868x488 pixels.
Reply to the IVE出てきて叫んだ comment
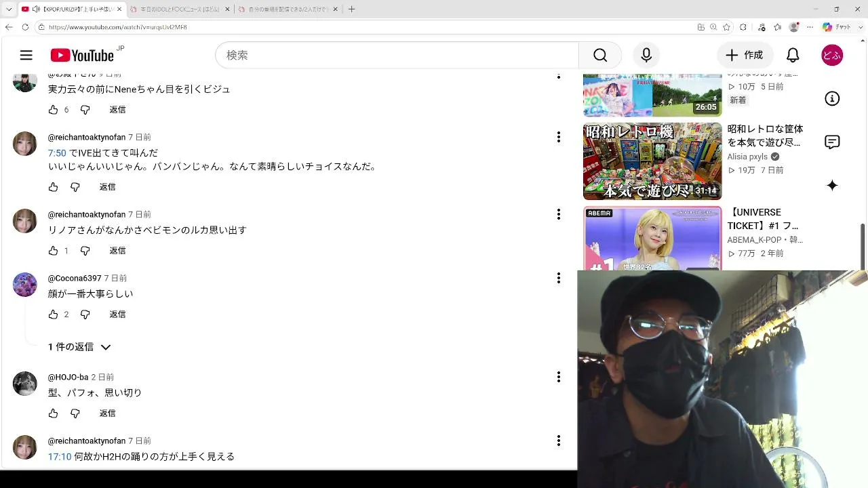pos(108,187)
